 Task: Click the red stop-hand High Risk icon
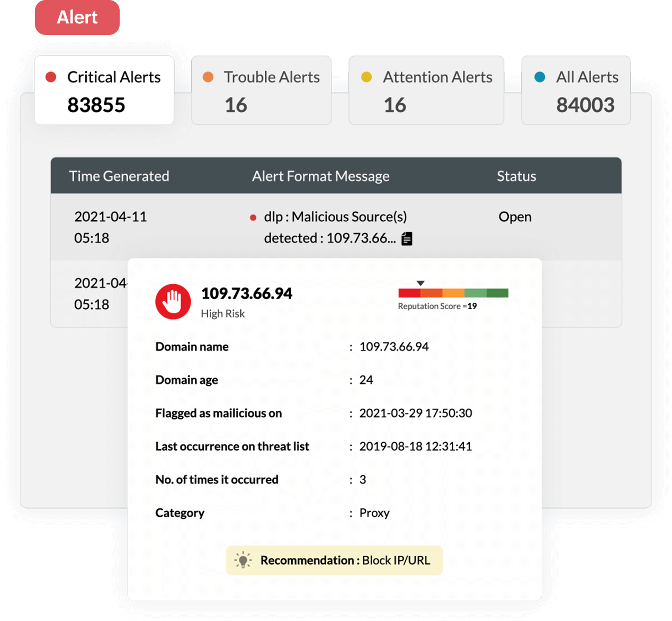click(x=173, y=301)
